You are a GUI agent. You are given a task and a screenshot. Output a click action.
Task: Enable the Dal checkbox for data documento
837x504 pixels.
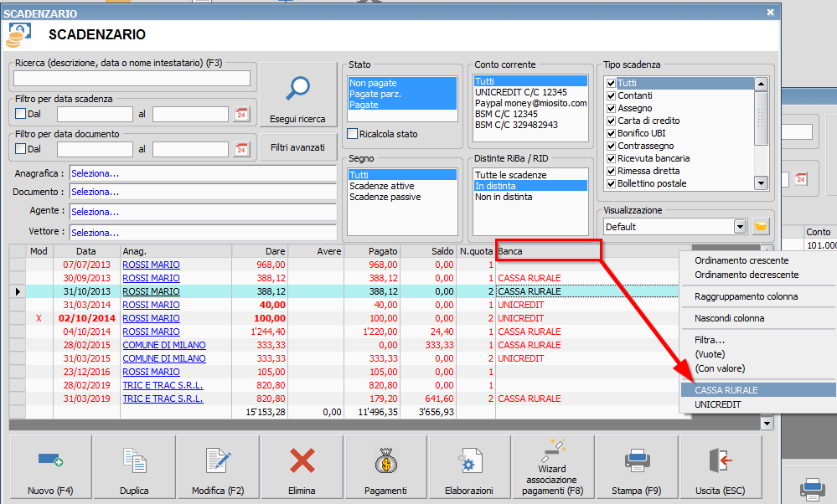point(21,149)
